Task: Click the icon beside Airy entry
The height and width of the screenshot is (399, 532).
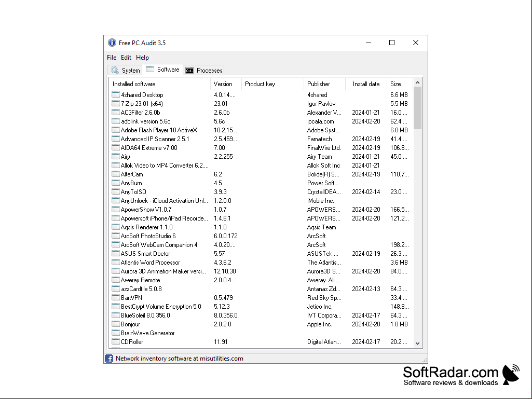Action: point(116,156)
